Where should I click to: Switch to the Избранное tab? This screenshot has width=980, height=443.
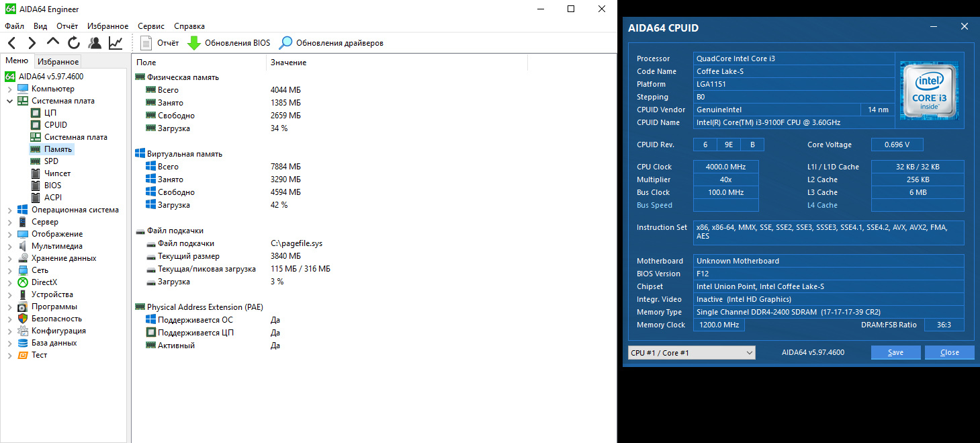58,61
